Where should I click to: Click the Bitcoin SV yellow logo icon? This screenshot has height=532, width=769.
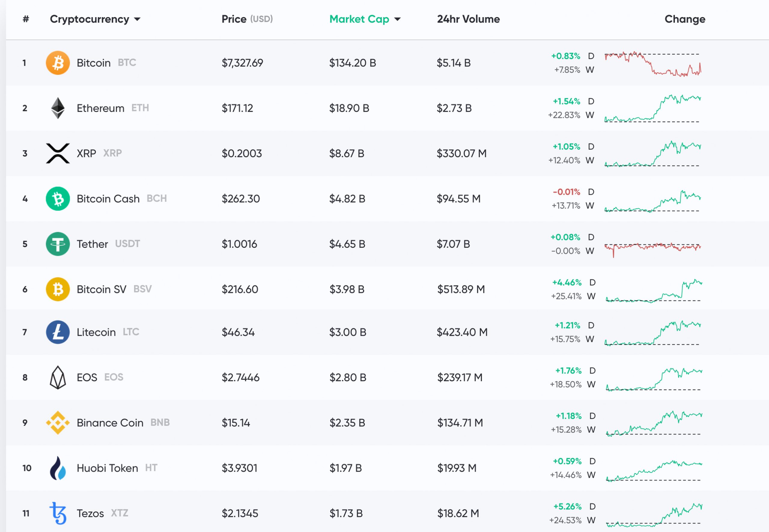(x=58, y=289)
